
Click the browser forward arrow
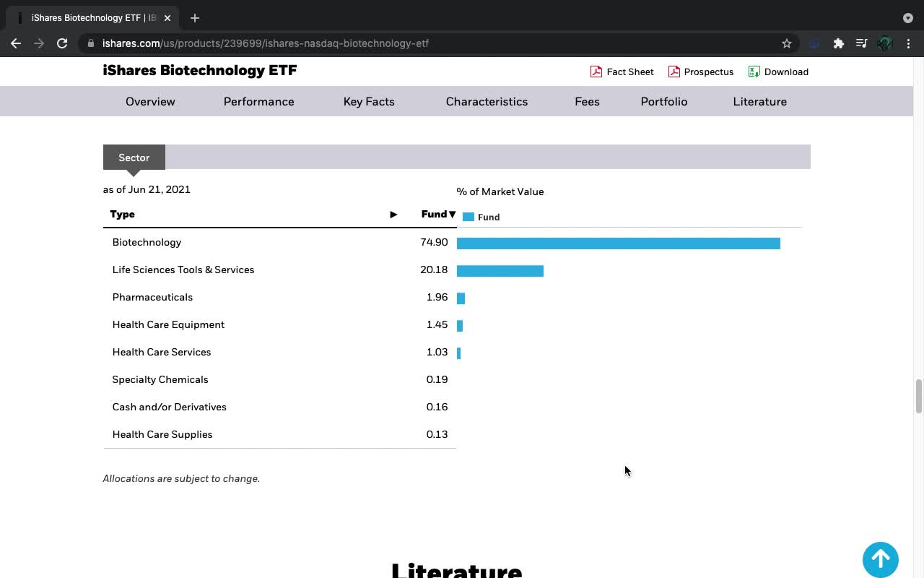(x=39, y=43)
